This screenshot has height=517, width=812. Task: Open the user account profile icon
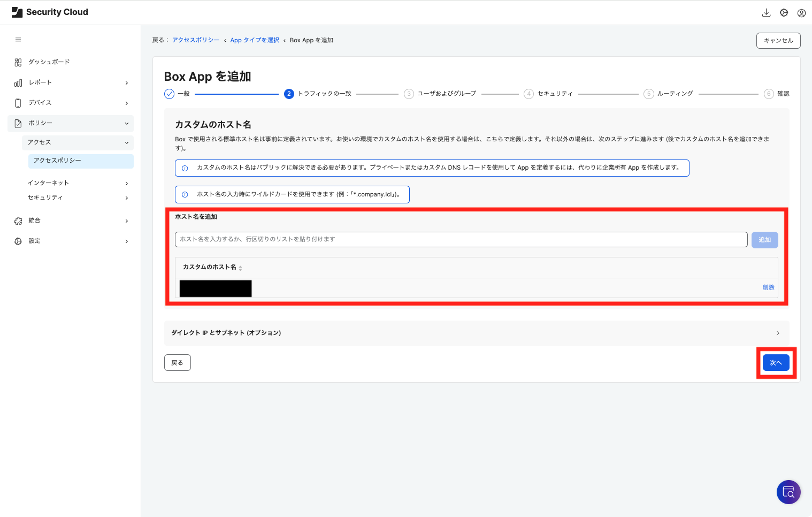pyautogui.click(x=801, y=13)
